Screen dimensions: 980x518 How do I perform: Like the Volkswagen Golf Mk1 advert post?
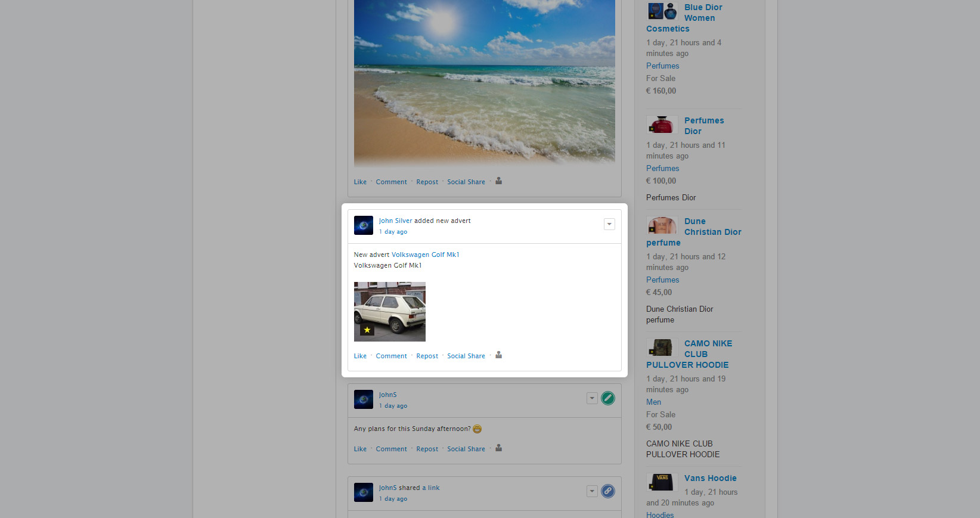pyautogui.click(x=360, y=356)
